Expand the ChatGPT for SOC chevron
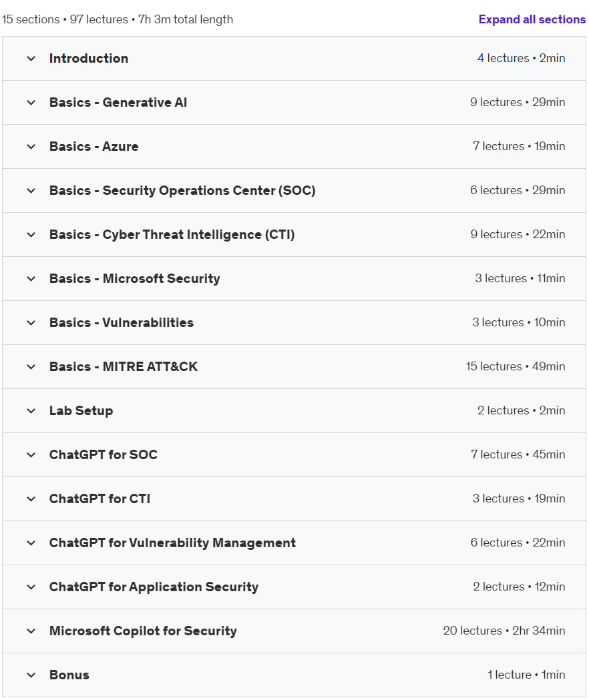Viewport: 589px width, 700px height. tap(31, 455)
